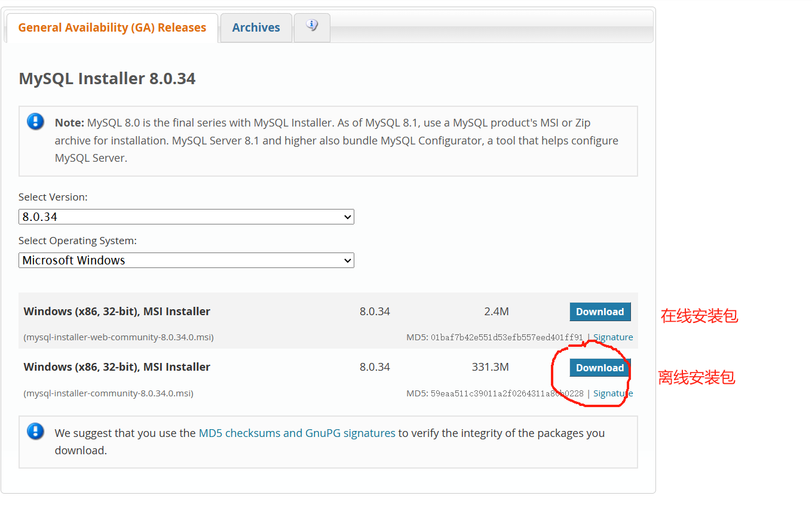Open the info speech-bubble tab
812x508 pixels.
tap(312, 27)
